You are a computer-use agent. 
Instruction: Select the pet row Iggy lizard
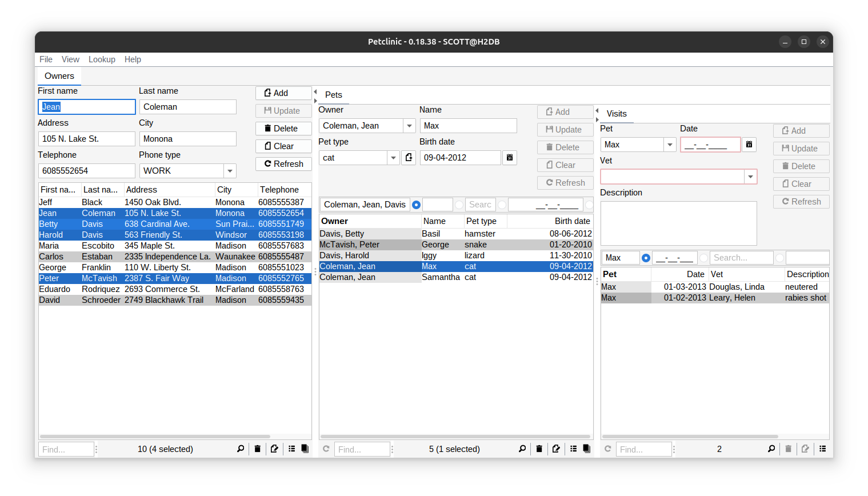pos(456,255)
